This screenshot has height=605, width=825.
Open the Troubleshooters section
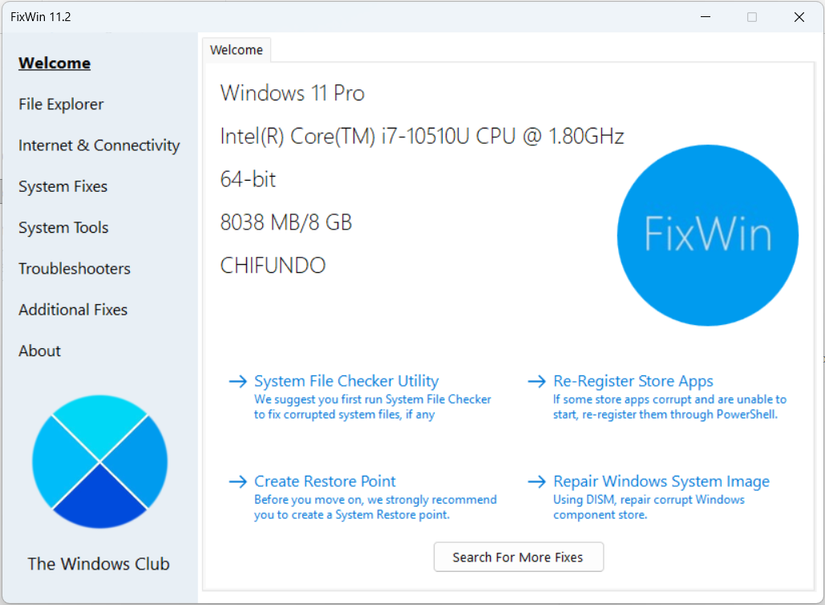pyautogui.click(x=74, y=268)
